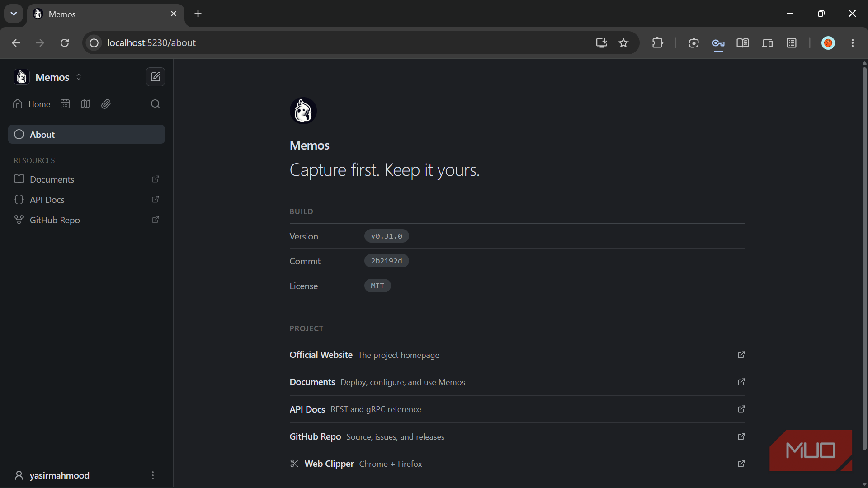The width and height of the screenshot is (868, 488).
Task: Open the Documents project link
Action: click(517, 382)
